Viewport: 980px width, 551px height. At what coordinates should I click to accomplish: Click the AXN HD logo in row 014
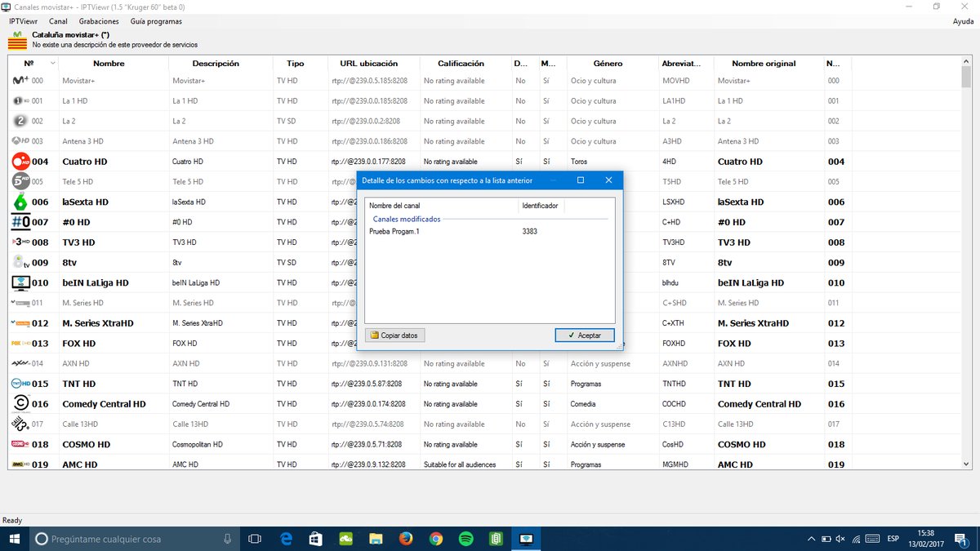coord(20,363)
